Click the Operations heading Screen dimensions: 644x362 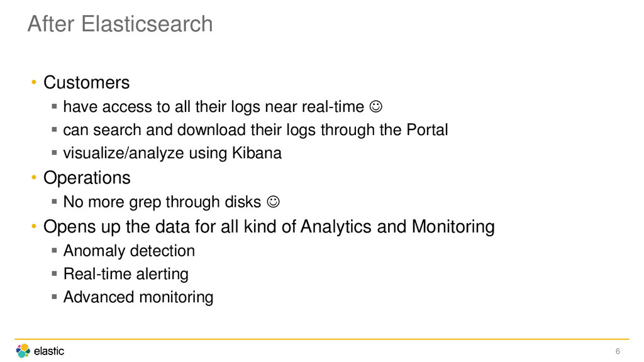pos(87,178)
